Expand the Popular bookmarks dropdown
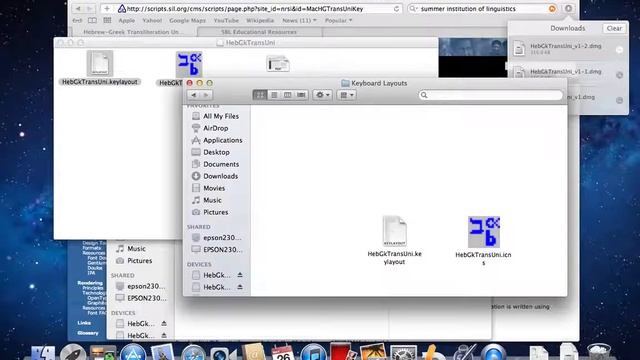The image size is (640, 360). point(338,20)
